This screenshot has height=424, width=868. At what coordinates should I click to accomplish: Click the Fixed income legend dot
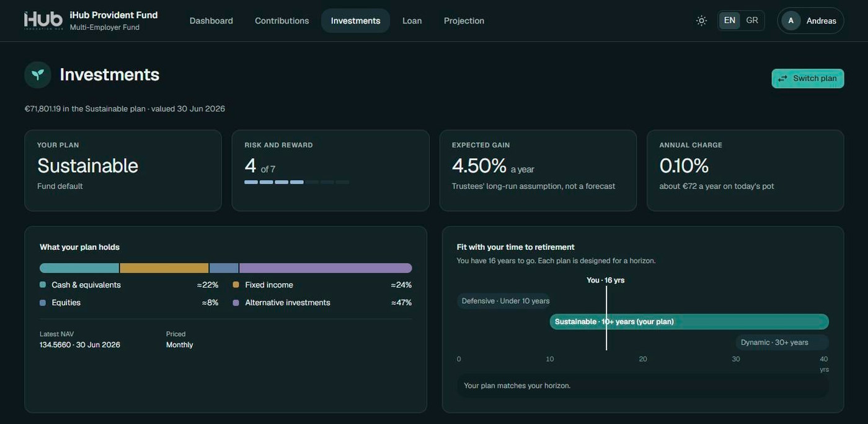click(x=236, y=285)
